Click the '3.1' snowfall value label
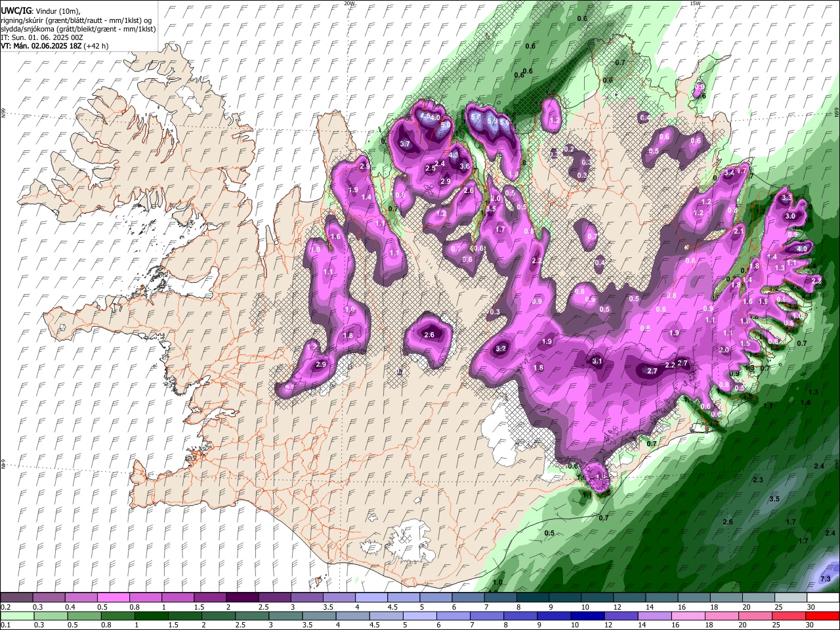The width and height of the screenshot is (840, 630). [x=597, y=361]
